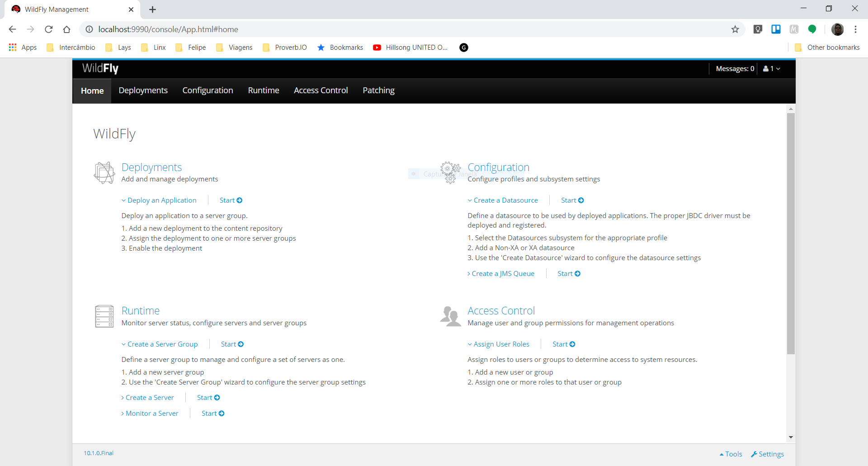Start the Create a Datasource task
868x466 pixels.
[572, 200]
